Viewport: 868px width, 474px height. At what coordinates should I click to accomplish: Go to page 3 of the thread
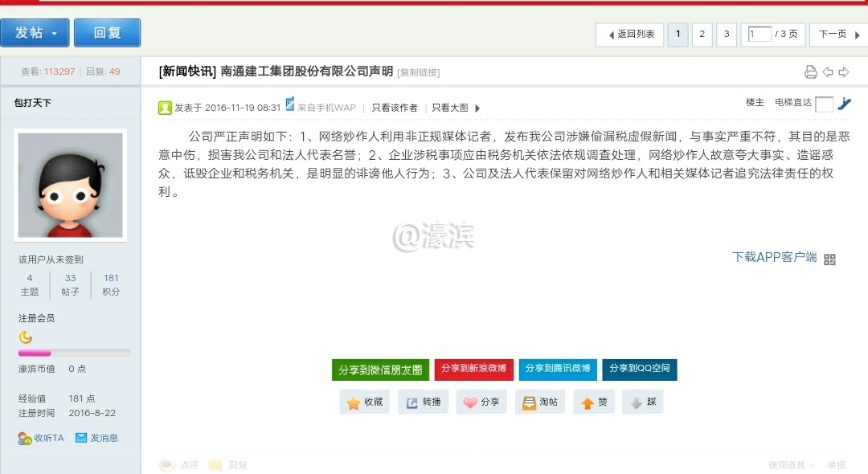coord(727,35)
